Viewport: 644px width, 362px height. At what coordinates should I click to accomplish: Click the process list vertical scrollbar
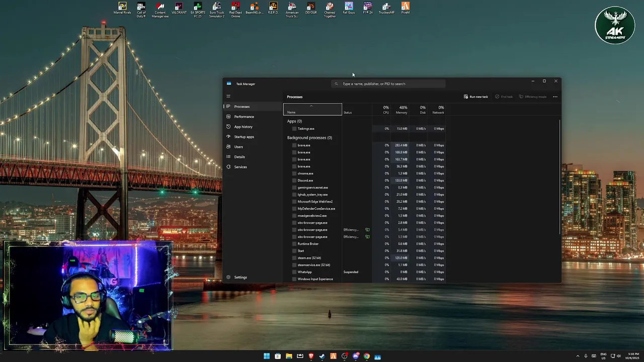(559, 176)
